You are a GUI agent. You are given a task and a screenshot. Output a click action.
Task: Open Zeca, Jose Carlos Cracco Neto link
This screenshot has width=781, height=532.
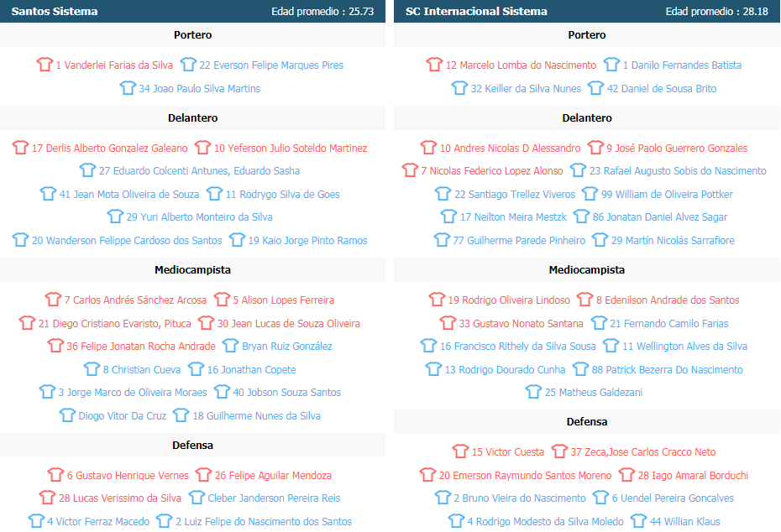pos(643,452)
